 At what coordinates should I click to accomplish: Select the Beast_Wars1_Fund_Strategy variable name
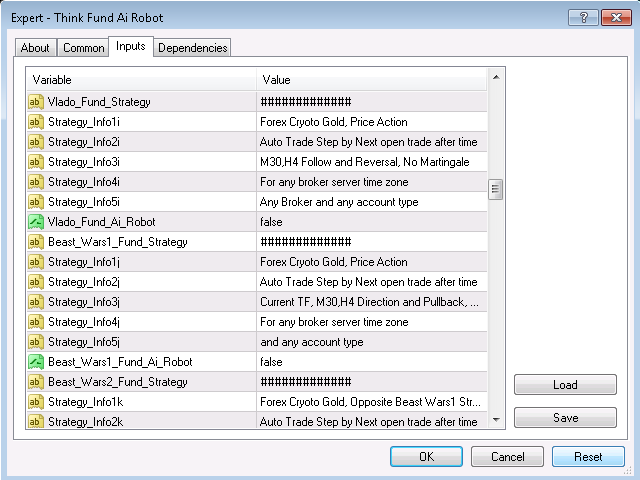[x=118, y=242]
